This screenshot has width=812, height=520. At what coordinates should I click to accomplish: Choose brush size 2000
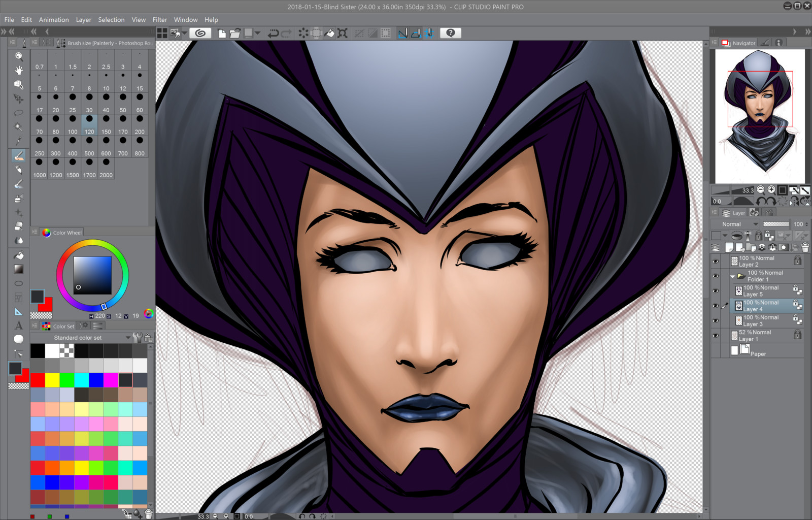tap(106, 169)
